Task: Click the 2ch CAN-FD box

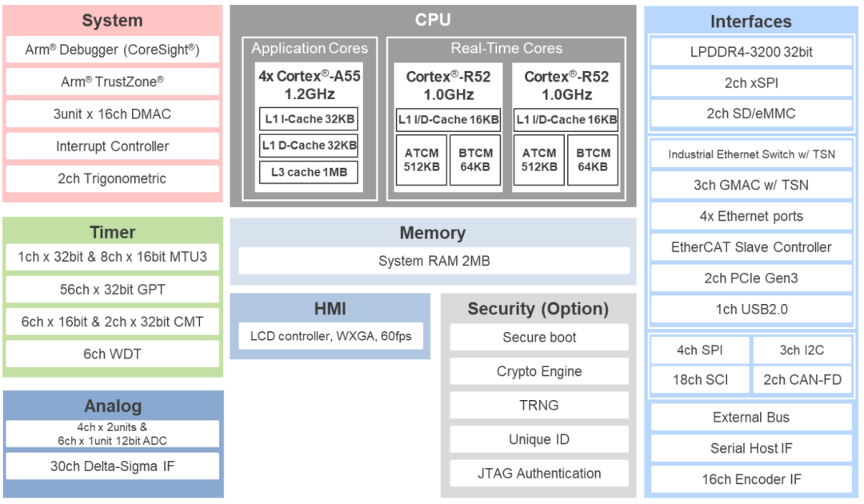Action: 802,380
